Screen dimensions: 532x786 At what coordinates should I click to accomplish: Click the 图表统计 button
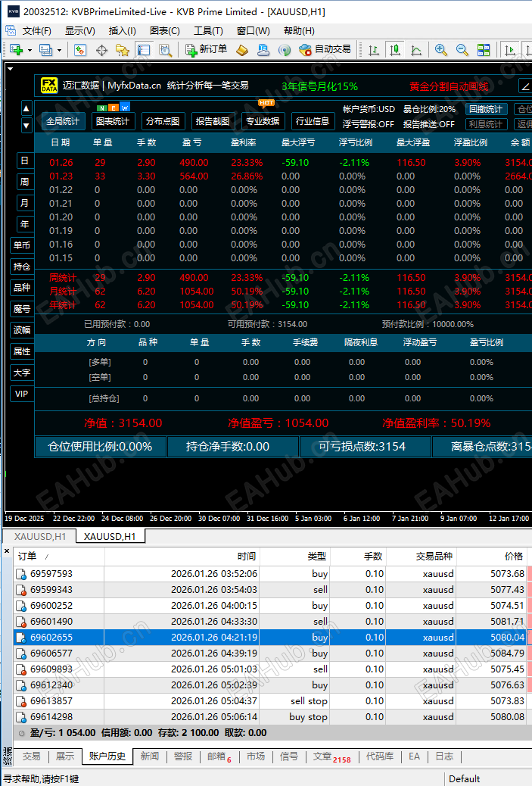pos(113,121)
